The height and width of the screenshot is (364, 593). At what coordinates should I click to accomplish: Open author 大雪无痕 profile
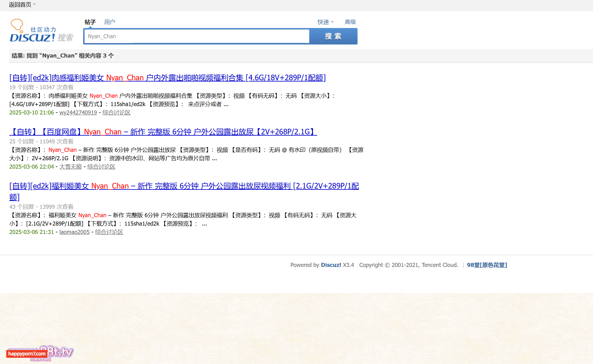click(x=71, y=167)
